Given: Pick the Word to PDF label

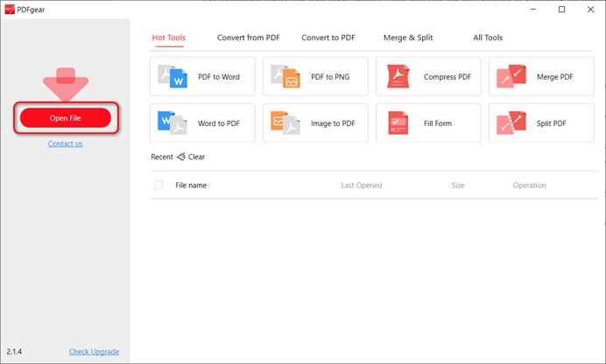Looking at the screenshot, I should [x=219, y=123].
